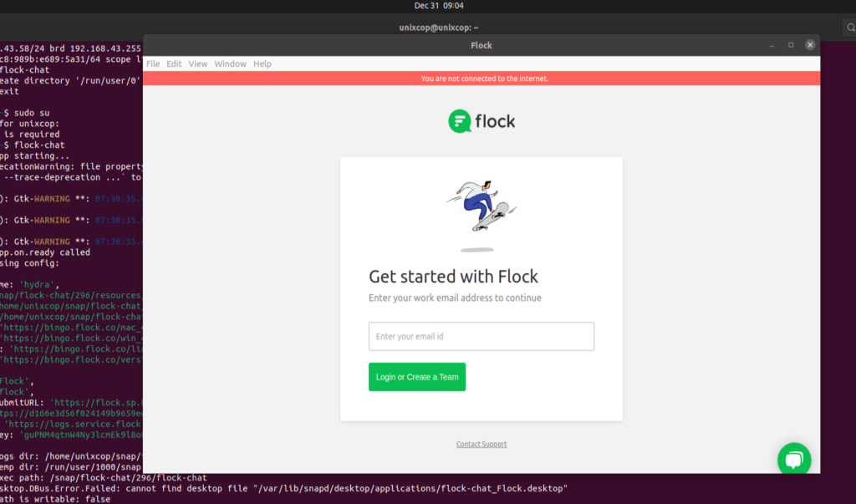Open the Window menu in Flock
This screenshot has width=856, height=504.
[230, 64]
